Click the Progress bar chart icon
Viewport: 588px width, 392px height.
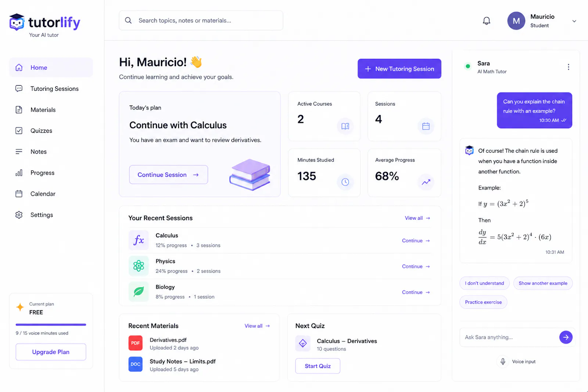(19, 173)
